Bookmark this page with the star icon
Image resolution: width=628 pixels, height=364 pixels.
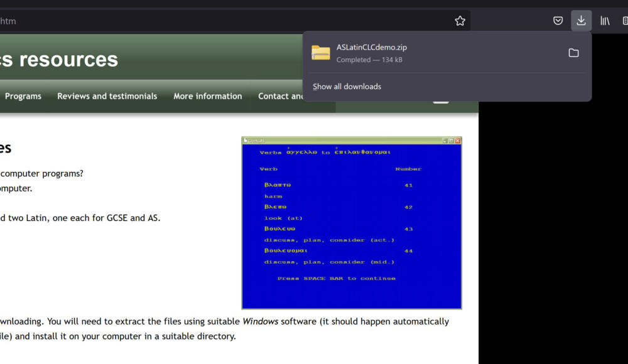[x=460, y=21]
